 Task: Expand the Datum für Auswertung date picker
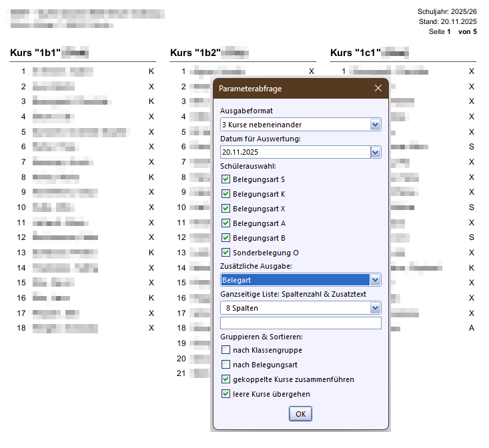(375, 153)
